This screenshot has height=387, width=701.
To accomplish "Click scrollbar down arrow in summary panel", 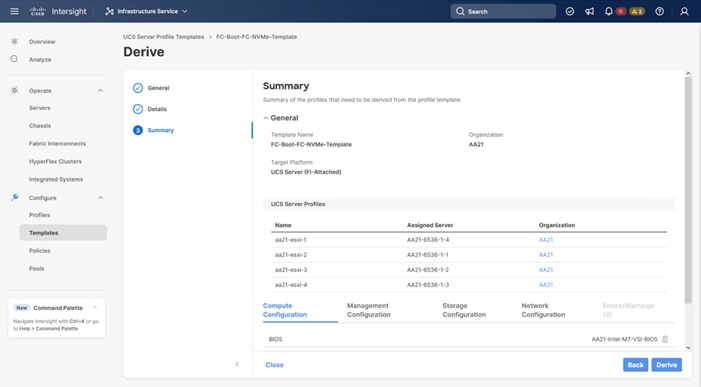I will (688, 348).
